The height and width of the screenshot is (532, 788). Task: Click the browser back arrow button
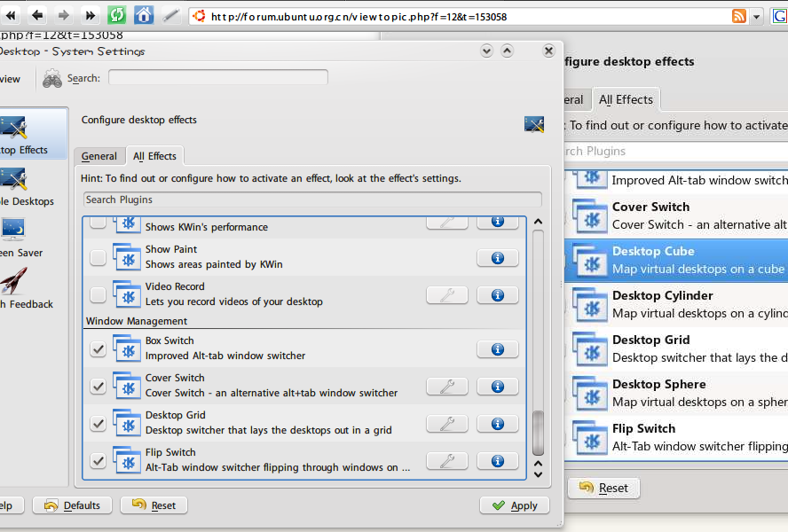36,16
